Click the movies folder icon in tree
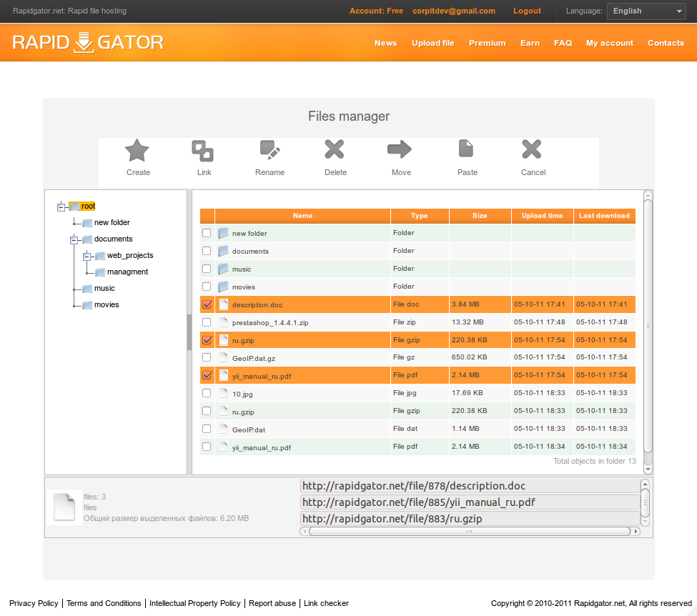This screenshot has width=697, height=616. pos(87,305)
